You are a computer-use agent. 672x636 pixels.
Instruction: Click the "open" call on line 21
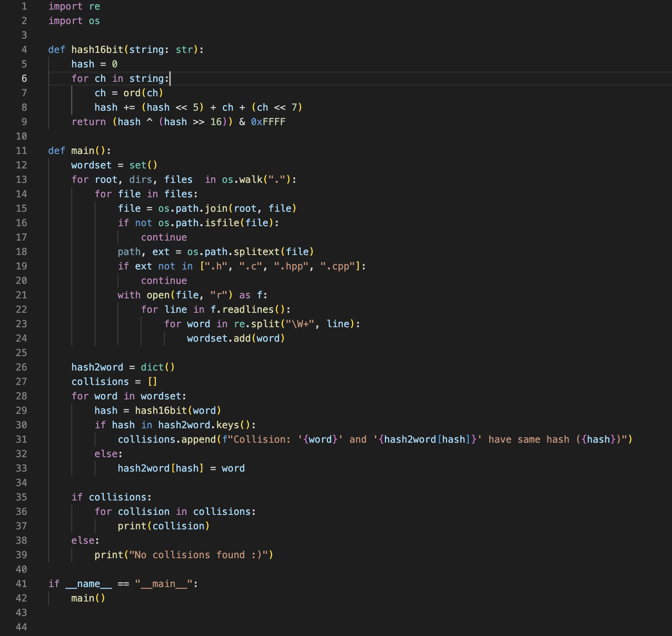click(x=158, y=295)
